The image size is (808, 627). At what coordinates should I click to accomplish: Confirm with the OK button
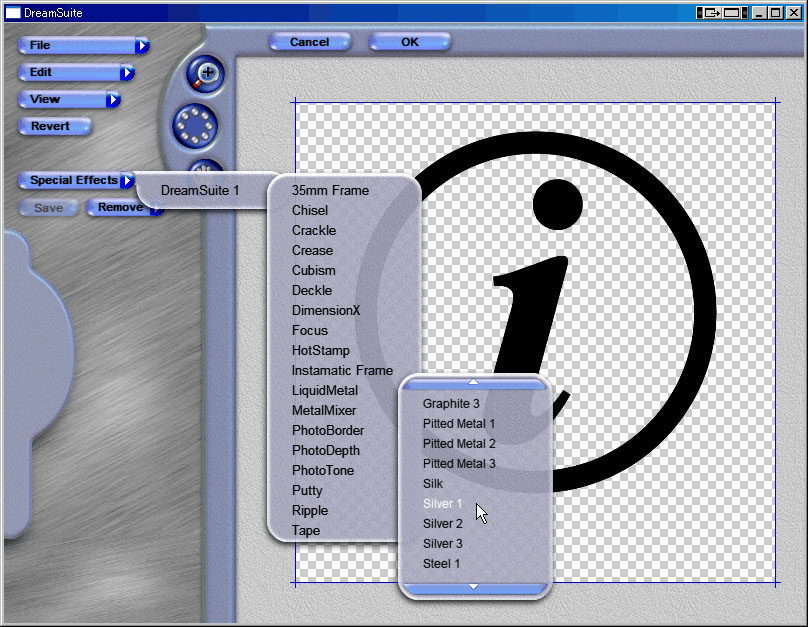click(x=410, y=42)
